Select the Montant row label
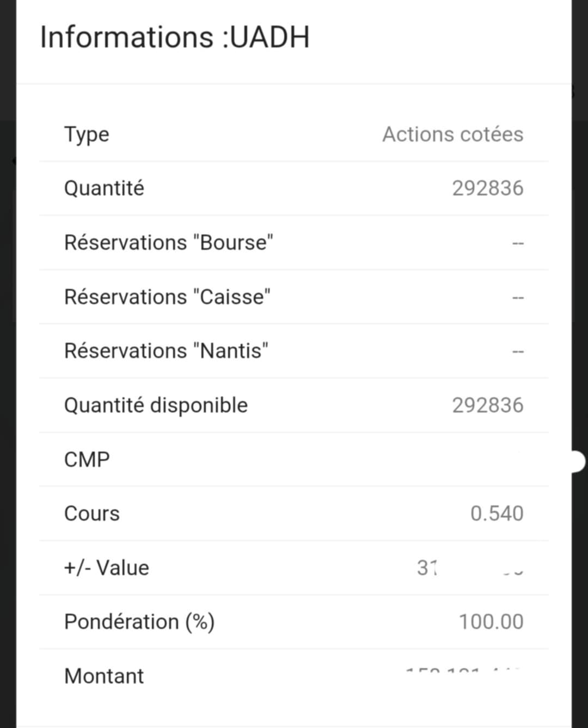This screenshot has width=588, height=728. pos(103,676)
